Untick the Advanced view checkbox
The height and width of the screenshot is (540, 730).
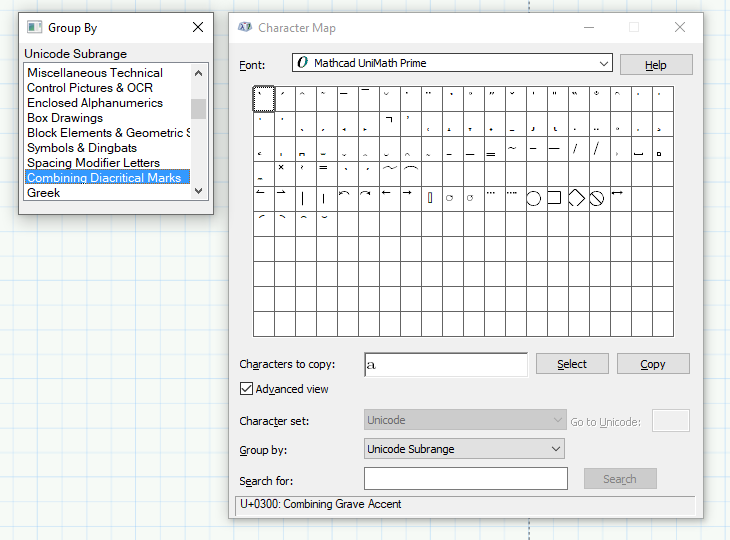pyautogui.click(x=246, y=388)
